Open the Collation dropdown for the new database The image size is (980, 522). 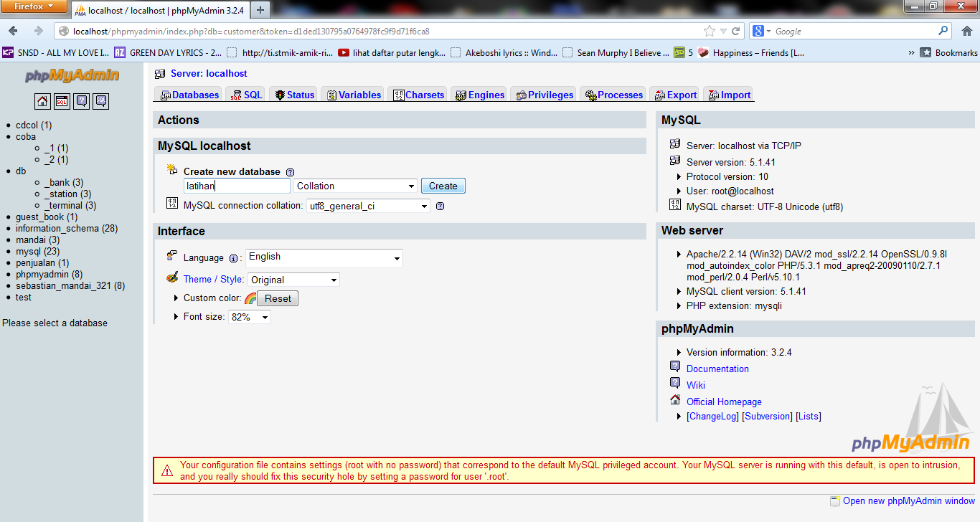355,186
